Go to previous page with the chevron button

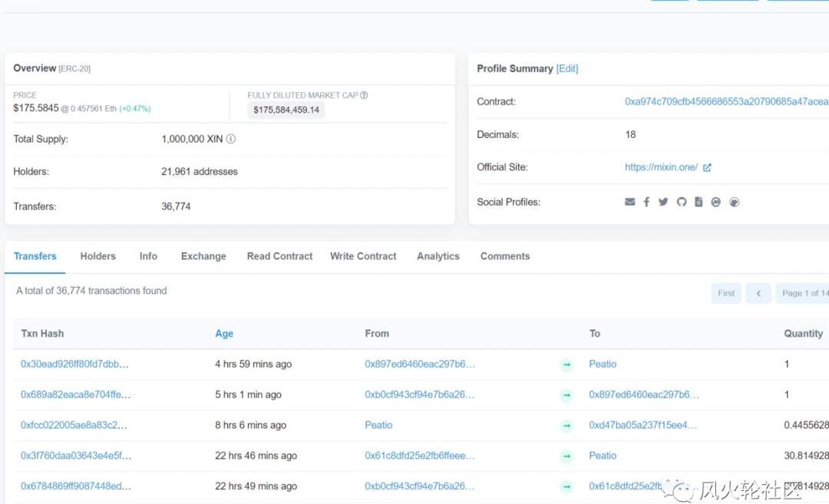coord(758,293)
